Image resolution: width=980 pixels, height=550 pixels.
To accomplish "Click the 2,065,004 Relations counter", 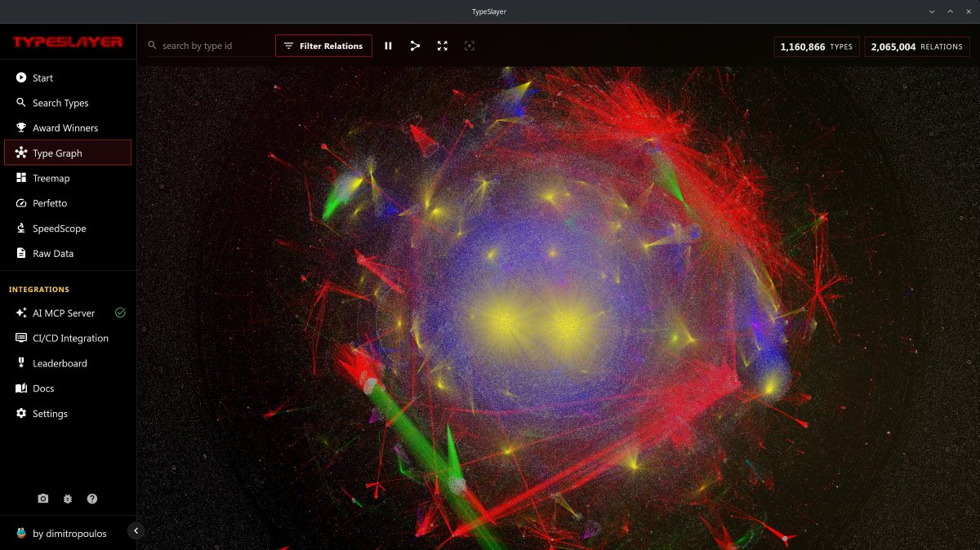I will tap(917, 47).
